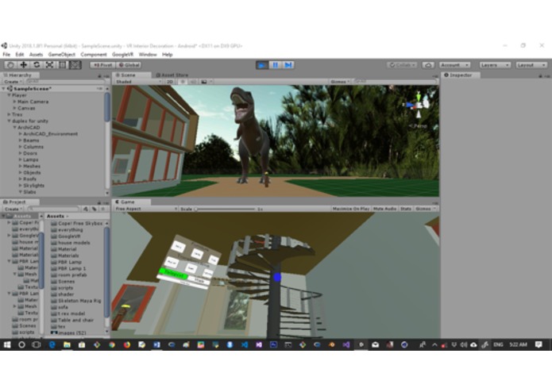
Task: Click the green Teleport button in Game view
Action: [x=173, y=274]
